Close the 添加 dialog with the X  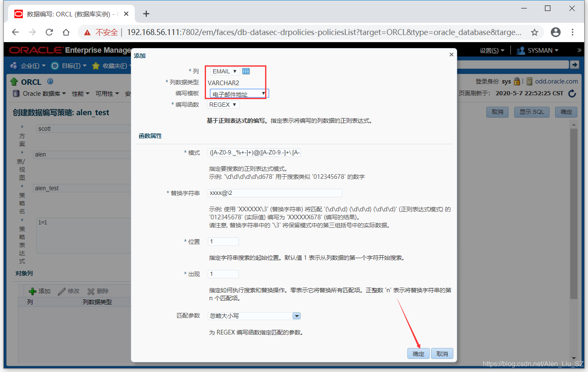(x=451, y=55)
